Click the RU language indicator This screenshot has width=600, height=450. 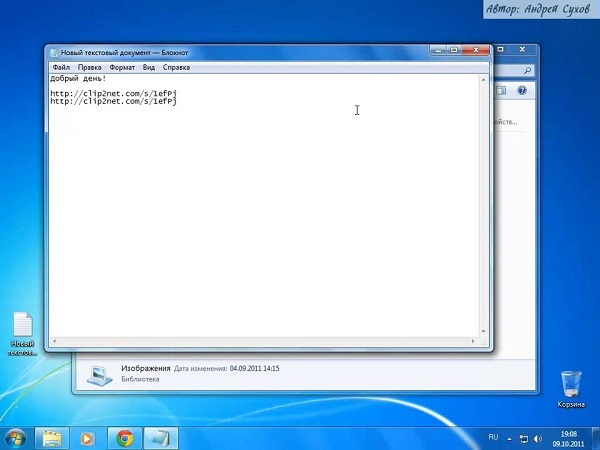pyautogui.click(x=493, y=437)
